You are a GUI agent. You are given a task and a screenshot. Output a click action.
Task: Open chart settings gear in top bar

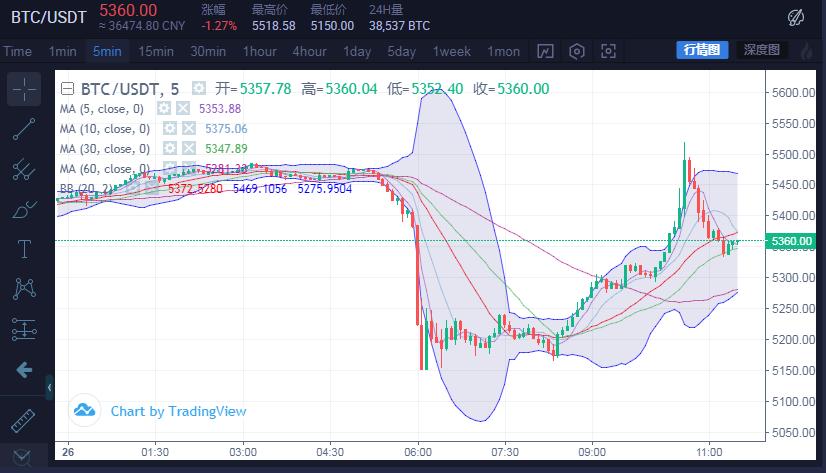pyautogui.click(x=577, y=51)
